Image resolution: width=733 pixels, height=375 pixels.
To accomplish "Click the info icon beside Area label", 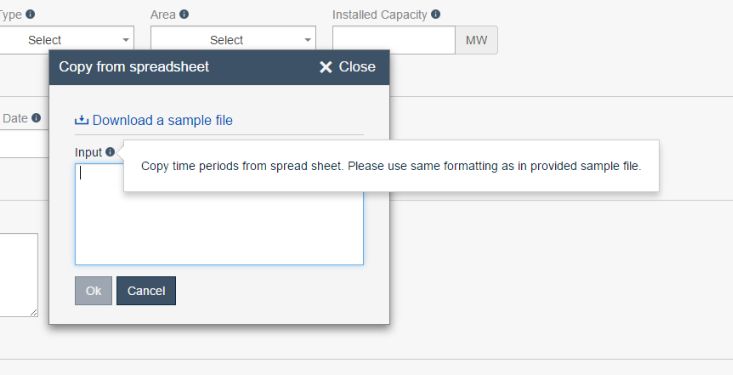I will pyautogui.click(x=184, y=14).
